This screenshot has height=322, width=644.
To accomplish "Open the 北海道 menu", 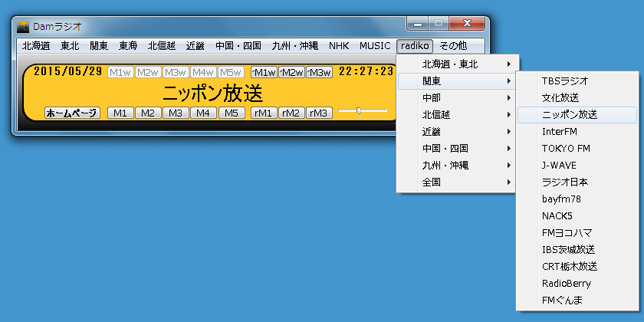I will point(36,45).
